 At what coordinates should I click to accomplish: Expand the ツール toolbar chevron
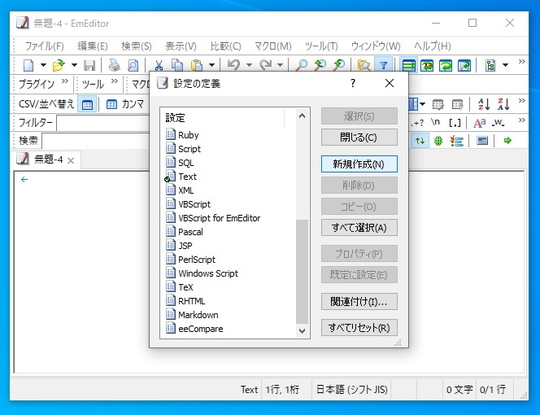pos(114,81)
